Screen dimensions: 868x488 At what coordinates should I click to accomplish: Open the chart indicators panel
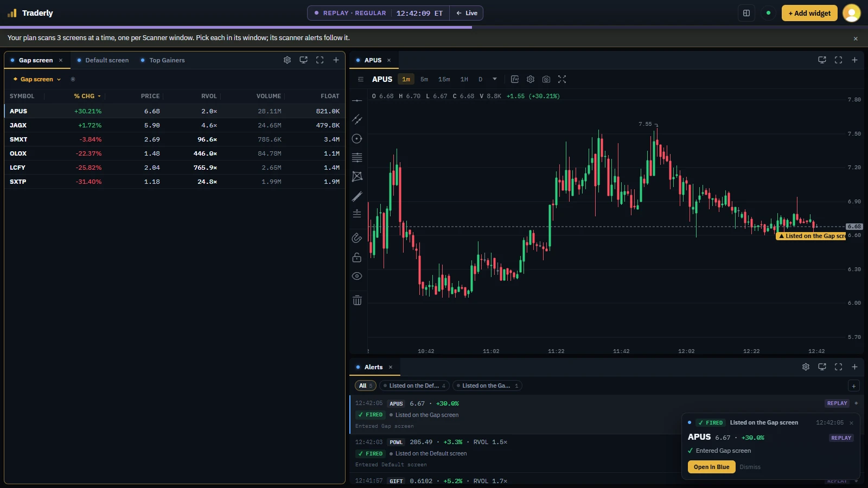click(515, 79)
